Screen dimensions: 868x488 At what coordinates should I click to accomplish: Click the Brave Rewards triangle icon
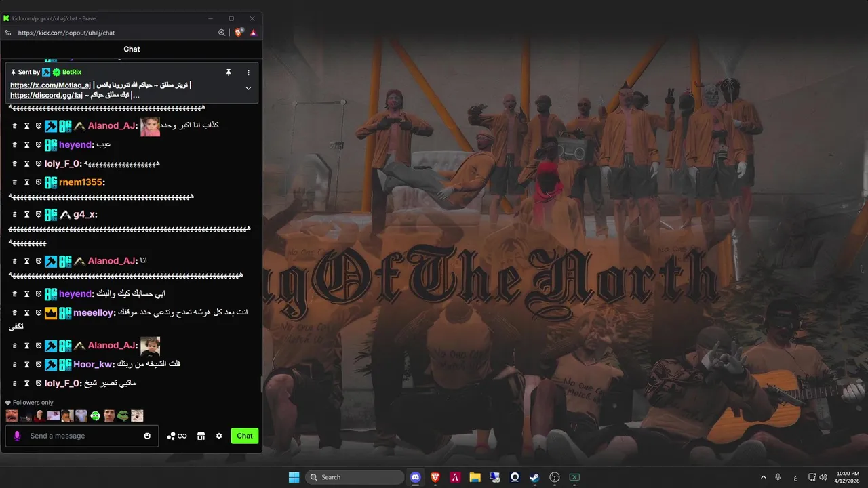click(x=253, y=32)
